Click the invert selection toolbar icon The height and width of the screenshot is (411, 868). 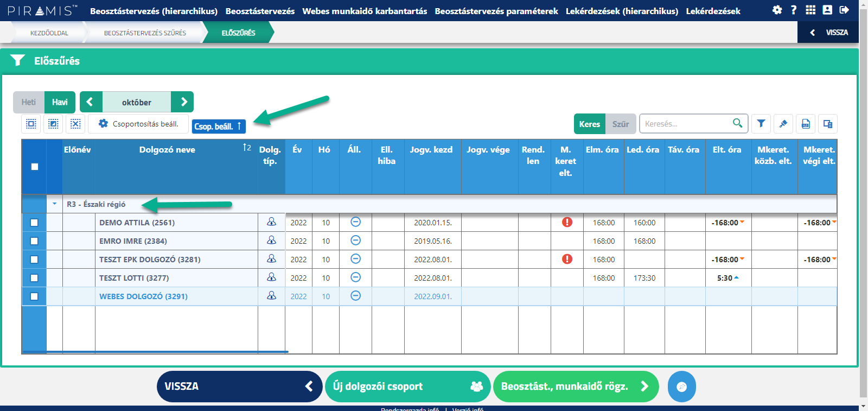click(x=53, y=124)
